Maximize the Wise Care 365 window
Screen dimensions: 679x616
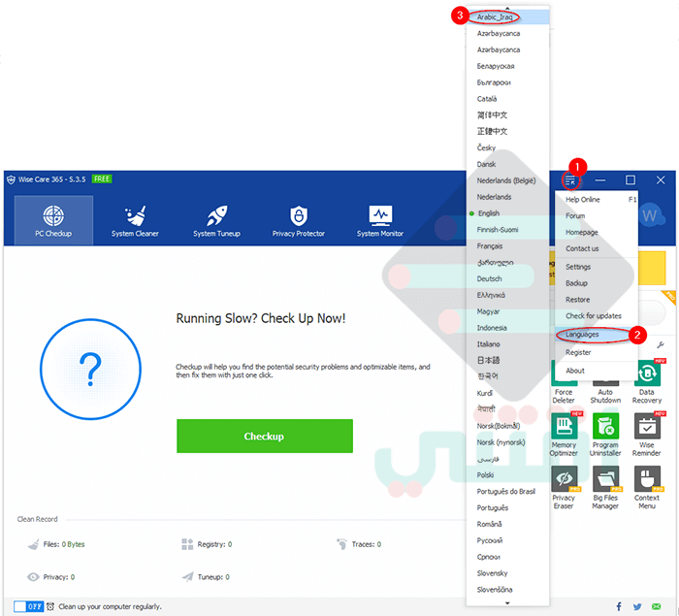630,179
